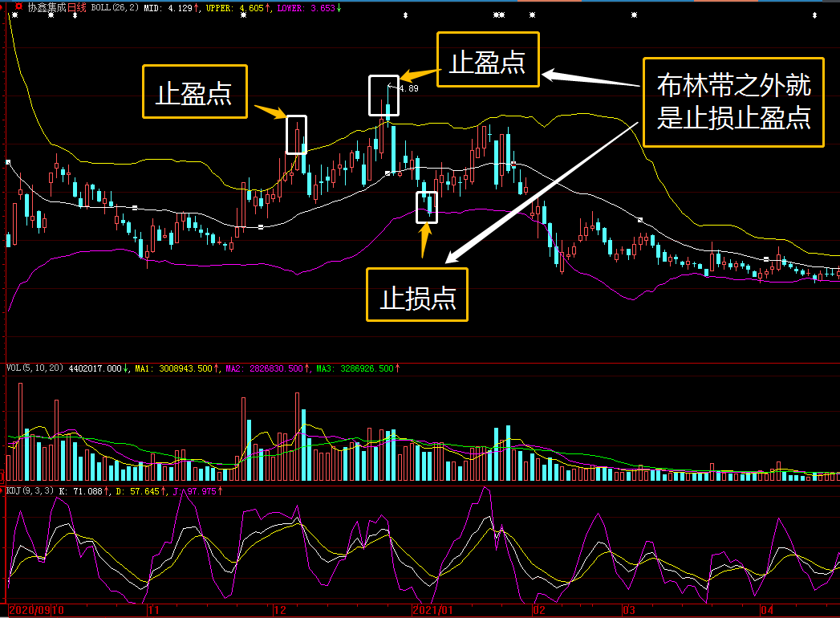Screen dimensions: 840x618
Task: Click the red dot beside KDJ(9,3,3)
Action: tap(2, 490)
